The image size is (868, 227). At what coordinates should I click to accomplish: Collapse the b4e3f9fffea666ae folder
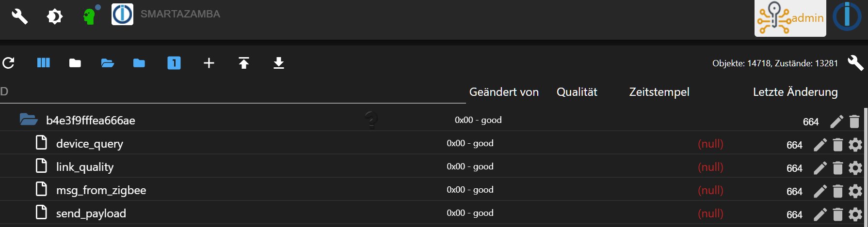[29, 120]
